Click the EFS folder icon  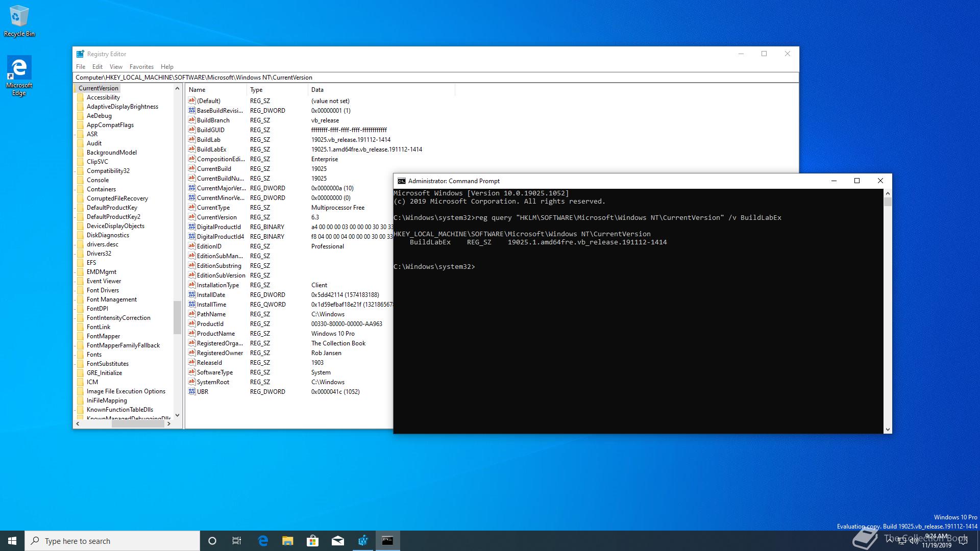coord(81,263)
